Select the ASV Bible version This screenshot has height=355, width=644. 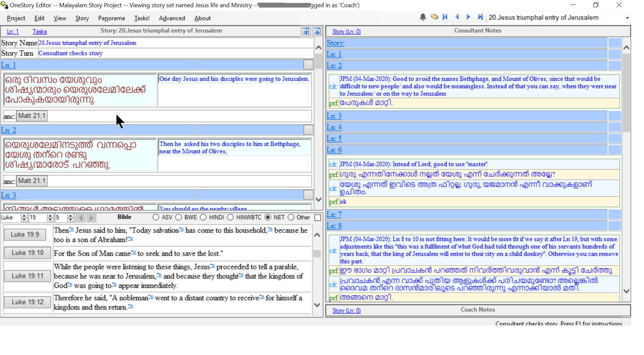[156, 217]
